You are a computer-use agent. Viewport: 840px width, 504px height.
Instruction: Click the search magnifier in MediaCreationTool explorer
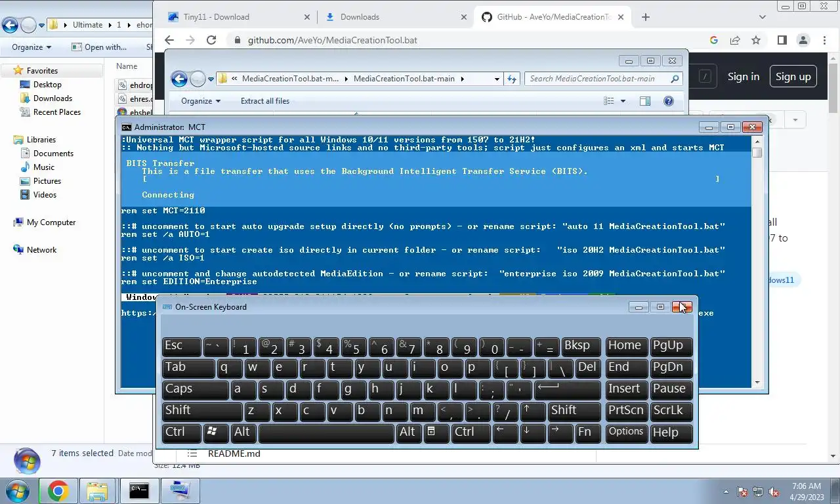click(x=675, y=79)
